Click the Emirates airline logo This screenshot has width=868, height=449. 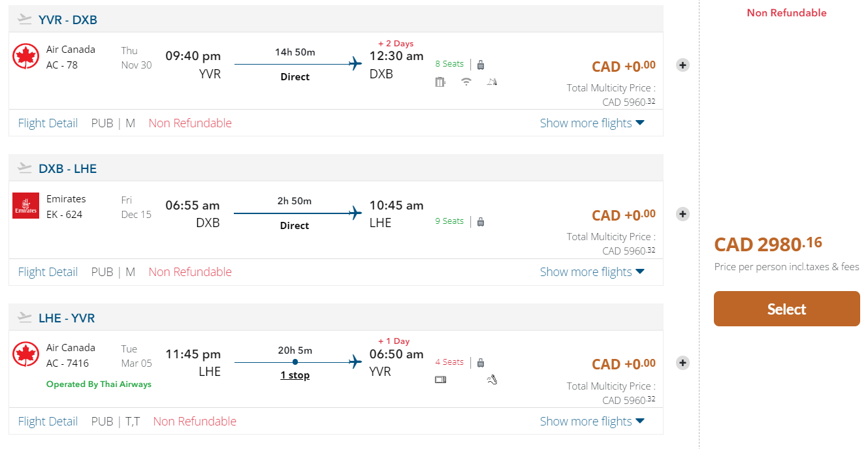click(x=26, y=206)
